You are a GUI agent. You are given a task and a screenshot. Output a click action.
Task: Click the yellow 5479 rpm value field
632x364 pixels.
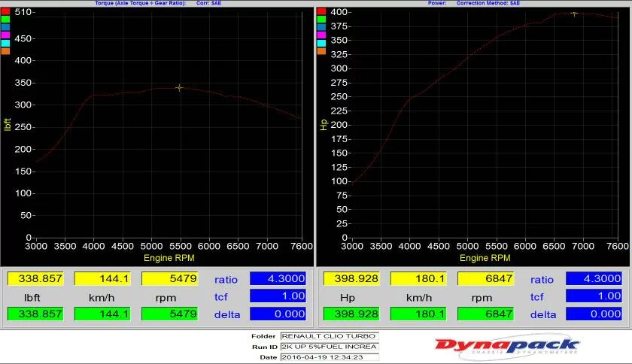pos(170,278)
